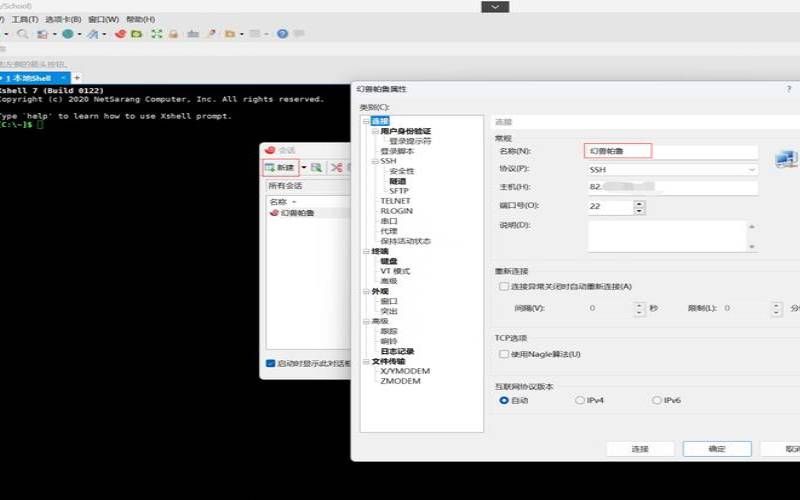Select 登录脚本 in category tree

[x=397, y=152]
